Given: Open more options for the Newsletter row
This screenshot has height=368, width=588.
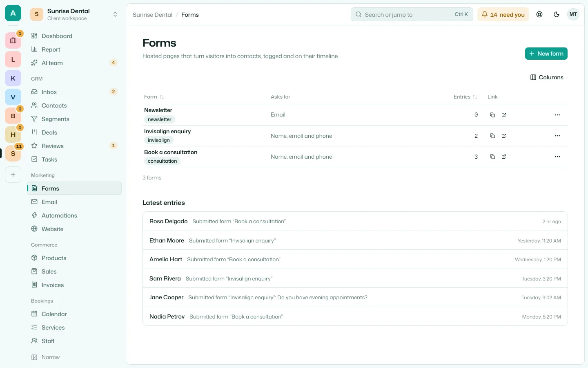Looking at the screenshot, I should [557, 115].
